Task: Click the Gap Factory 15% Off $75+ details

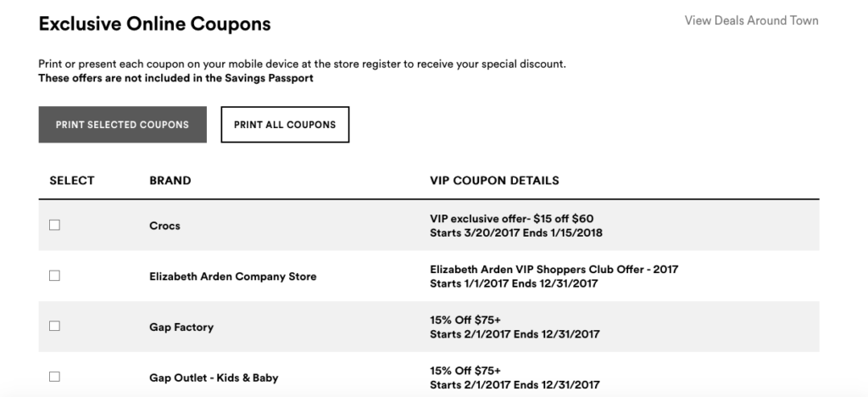Action: coord(465,321)
